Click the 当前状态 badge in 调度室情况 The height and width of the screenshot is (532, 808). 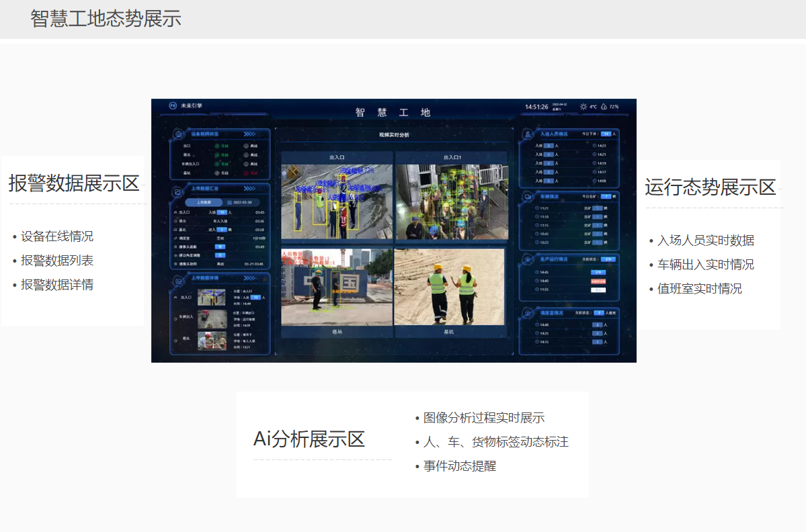pos(599,312)
